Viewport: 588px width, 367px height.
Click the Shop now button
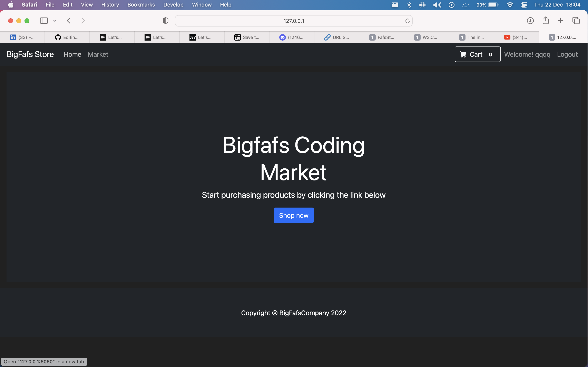(294, 215)
